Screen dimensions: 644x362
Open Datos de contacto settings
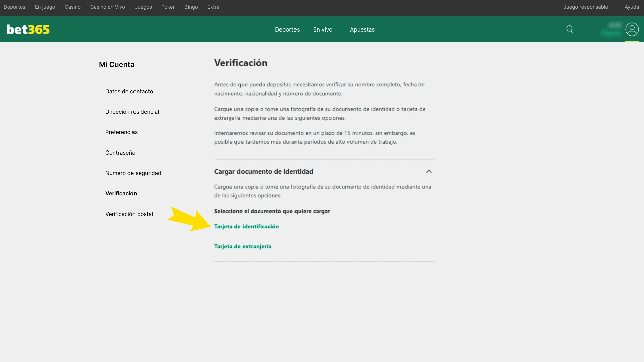(x=129, y=91)
